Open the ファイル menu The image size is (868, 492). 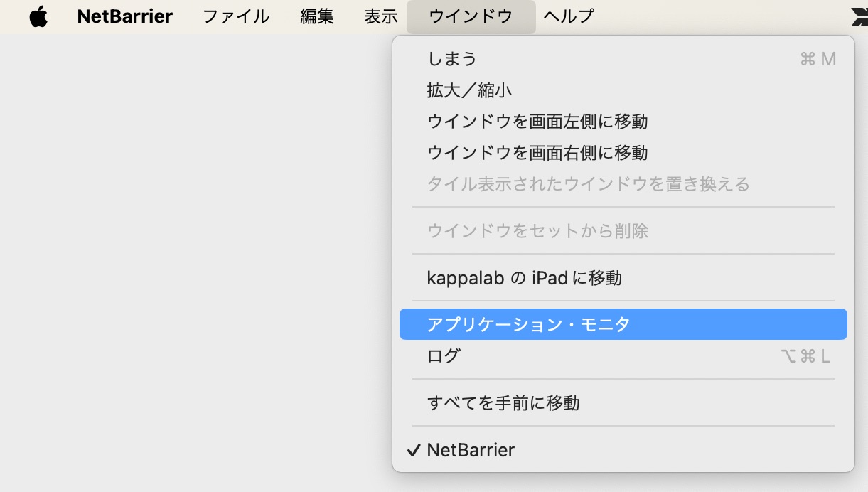pos(236,16)
